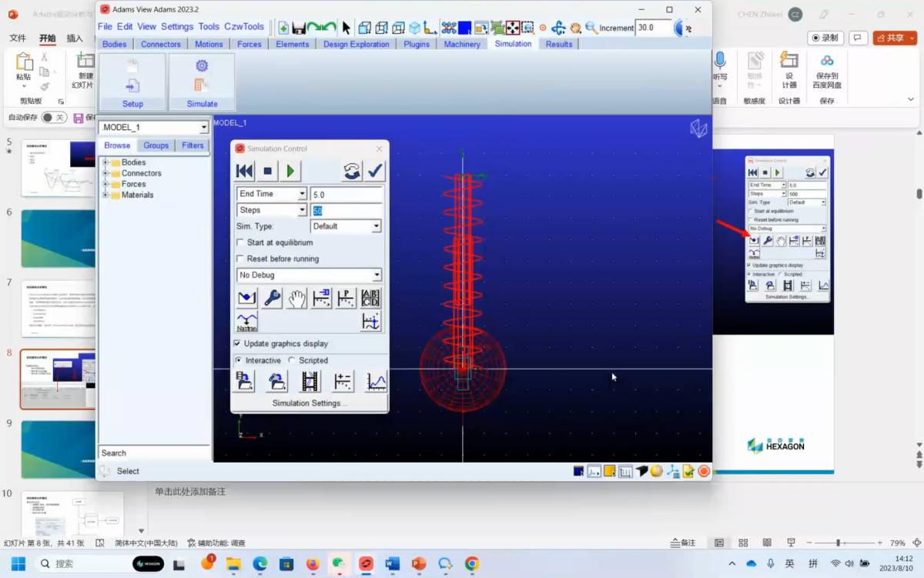This screenshot has height=578, width=924.
Task: Click the checkmark icon in Simulation Control
Action: click(x=376, y=171)
